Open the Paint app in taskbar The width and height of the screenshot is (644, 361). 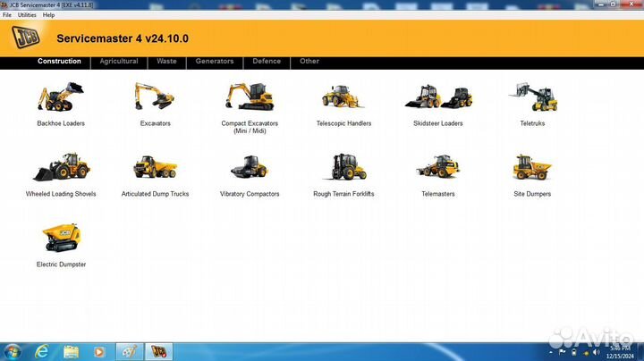point(130,352)
